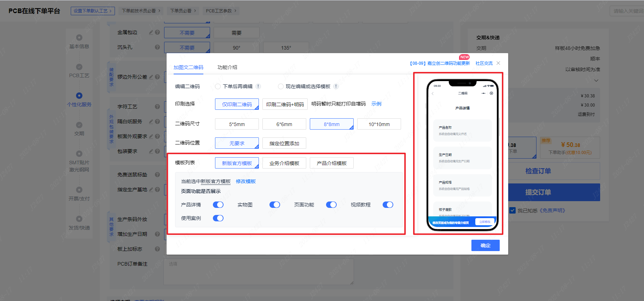This screenshot has width=644, height=301.
Task: Disable the 视频教程 toggle
Action: pos(388,205)
